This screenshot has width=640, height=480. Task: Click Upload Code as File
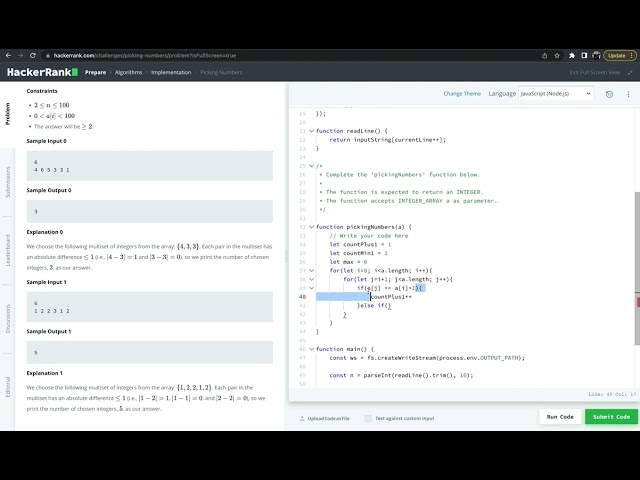[324, 418]
